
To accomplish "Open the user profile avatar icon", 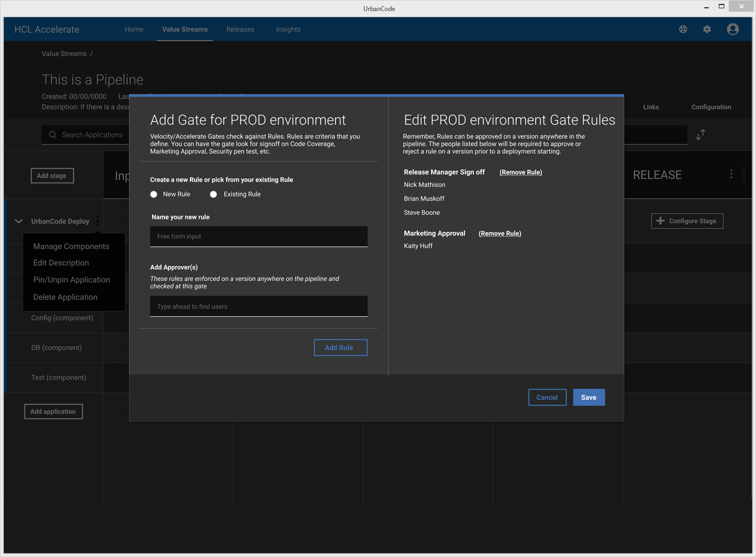I will pyautogui.click(x=733, y=29).
